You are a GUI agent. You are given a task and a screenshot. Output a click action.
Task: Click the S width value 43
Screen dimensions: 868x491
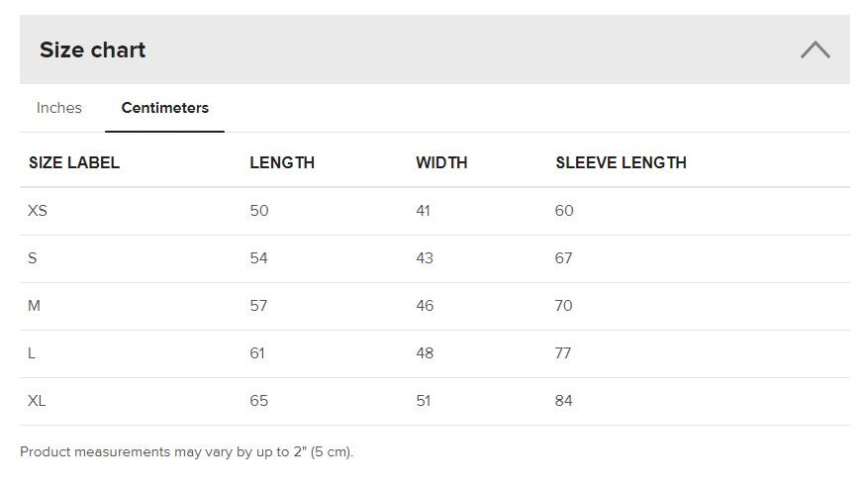425,258
